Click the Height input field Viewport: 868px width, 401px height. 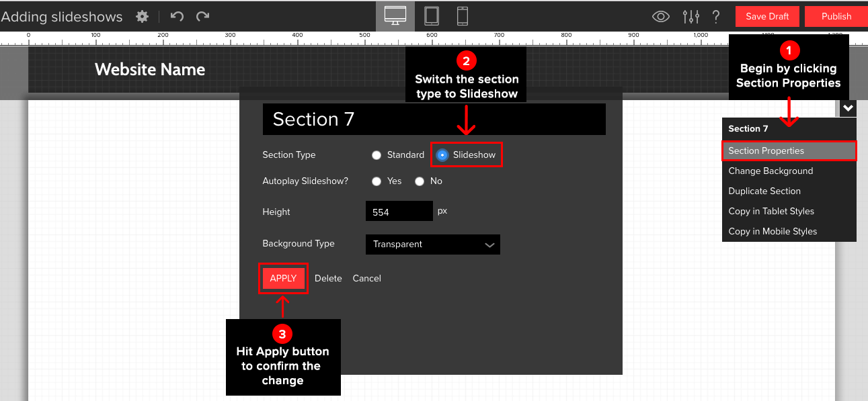(x=399, y=212)
